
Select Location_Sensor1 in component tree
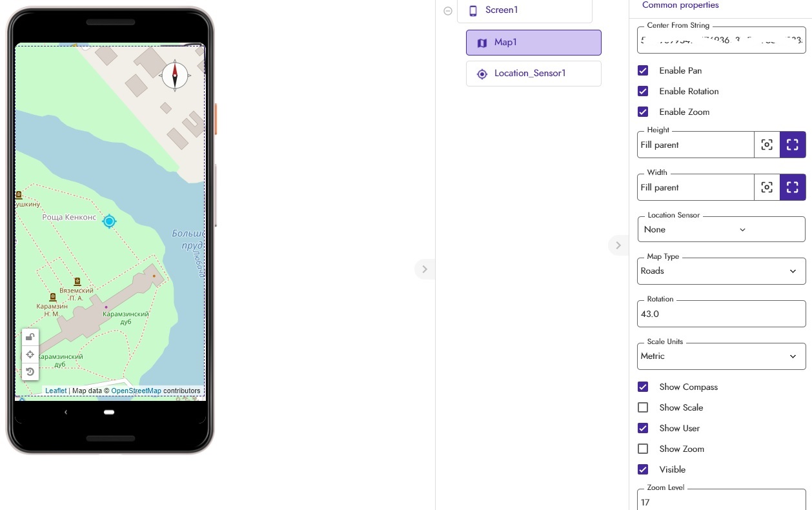[x=533, y=74]
